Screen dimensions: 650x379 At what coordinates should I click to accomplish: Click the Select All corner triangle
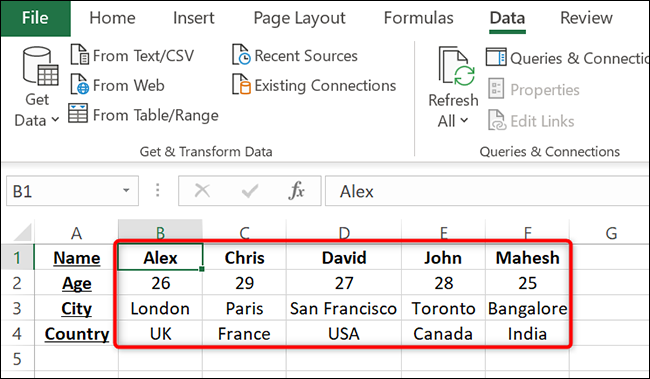23,232
